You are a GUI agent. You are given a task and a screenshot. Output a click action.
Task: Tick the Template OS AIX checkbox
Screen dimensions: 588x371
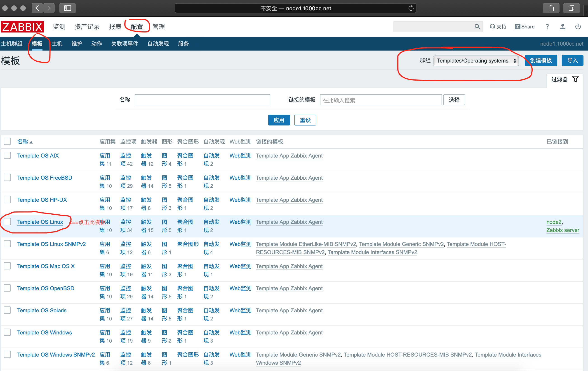pos(7,155)
